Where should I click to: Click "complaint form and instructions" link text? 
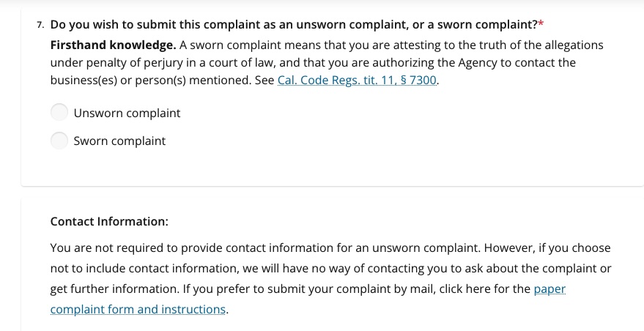[x=138, y=309]
